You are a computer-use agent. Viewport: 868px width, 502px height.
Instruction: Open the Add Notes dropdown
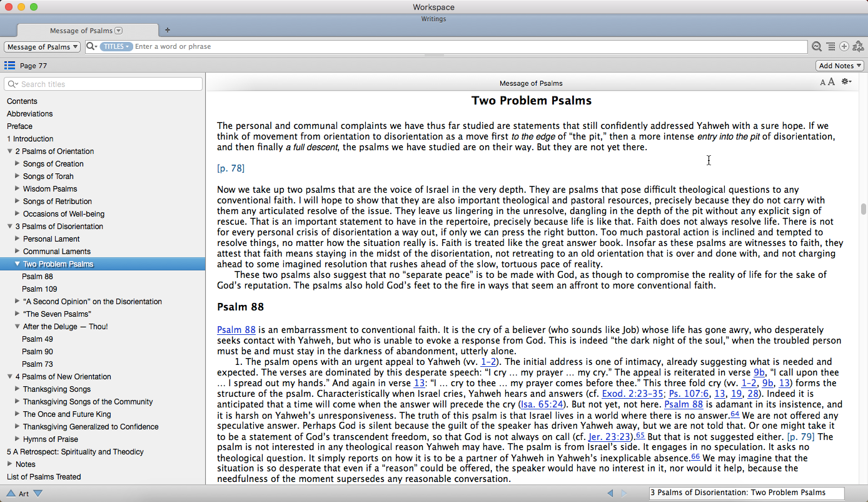click(x=840, y=66)
